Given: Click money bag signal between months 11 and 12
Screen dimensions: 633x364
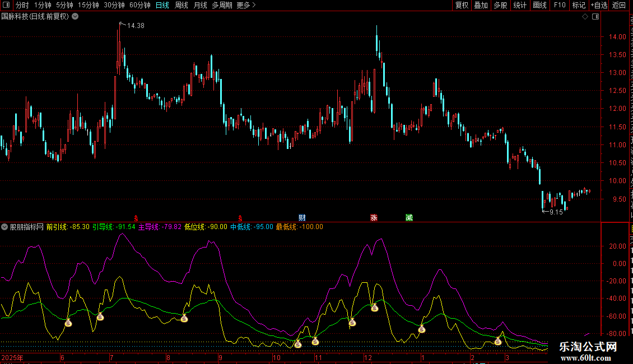Looking at the screenshot, I should coord(352,322).
